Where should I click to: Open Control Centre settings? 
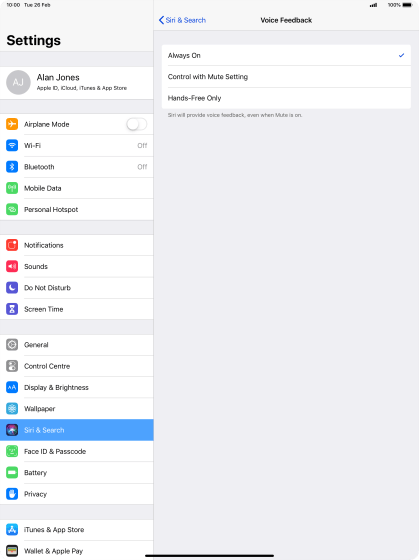coord(77,366)
